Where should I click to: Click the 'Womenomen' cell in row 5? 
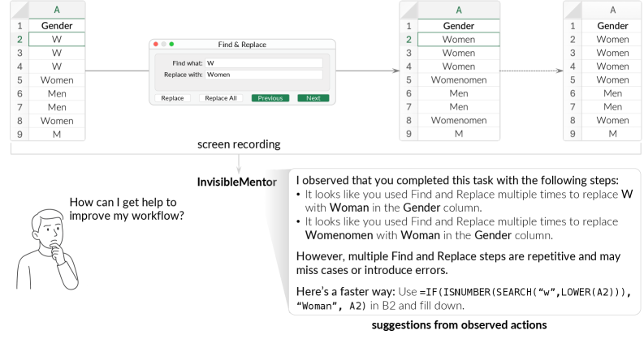(459, 79)
